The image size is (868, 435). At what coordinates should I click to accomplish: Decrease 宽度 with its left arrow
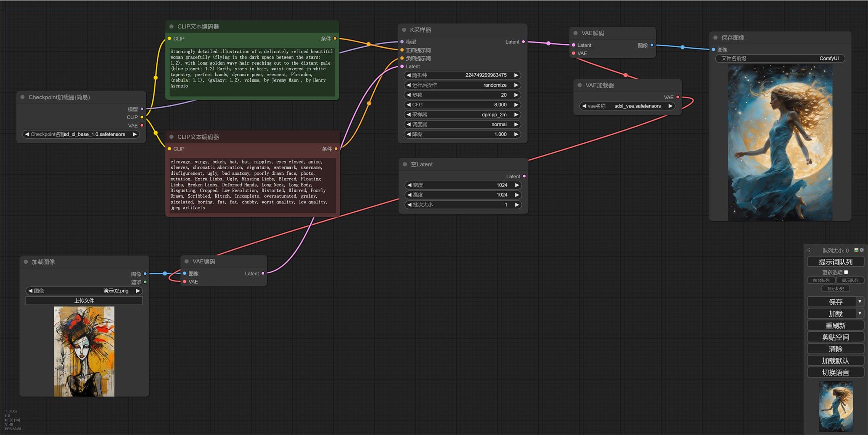click(x=409, y=185)
